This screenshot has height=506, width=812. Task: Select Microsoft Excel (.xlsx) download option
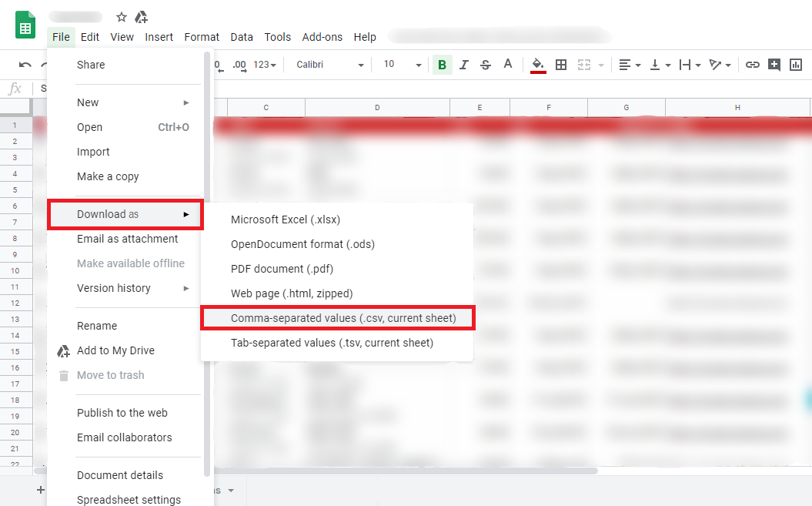(286, 219)
